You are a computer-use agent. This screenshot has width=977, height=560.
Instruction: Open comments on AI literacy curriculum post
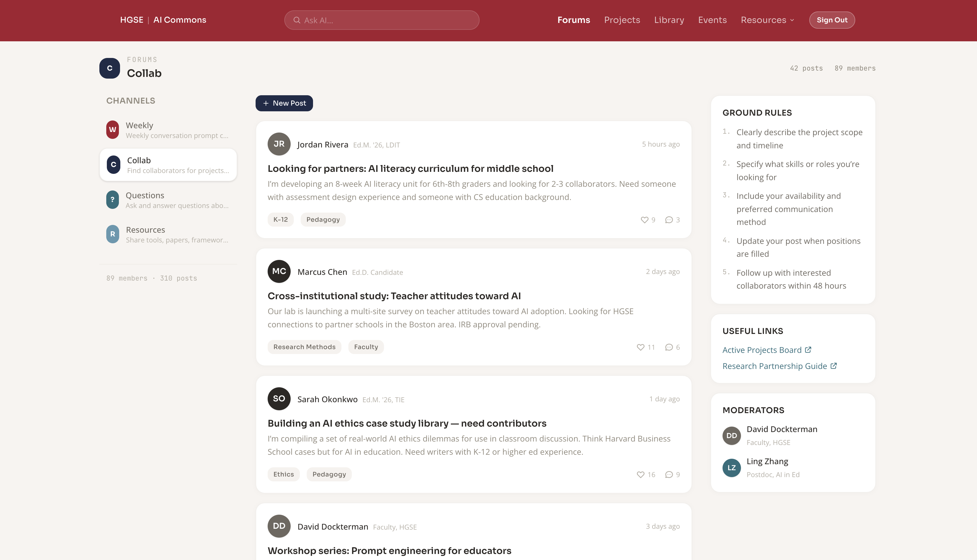click(x=669, y=220)
